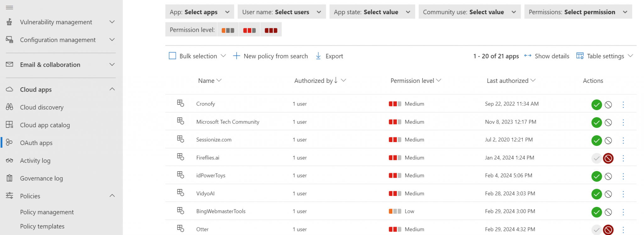Ban the Microsoft Tech Community app
The image size is (644, 235).
coord(608,123)
